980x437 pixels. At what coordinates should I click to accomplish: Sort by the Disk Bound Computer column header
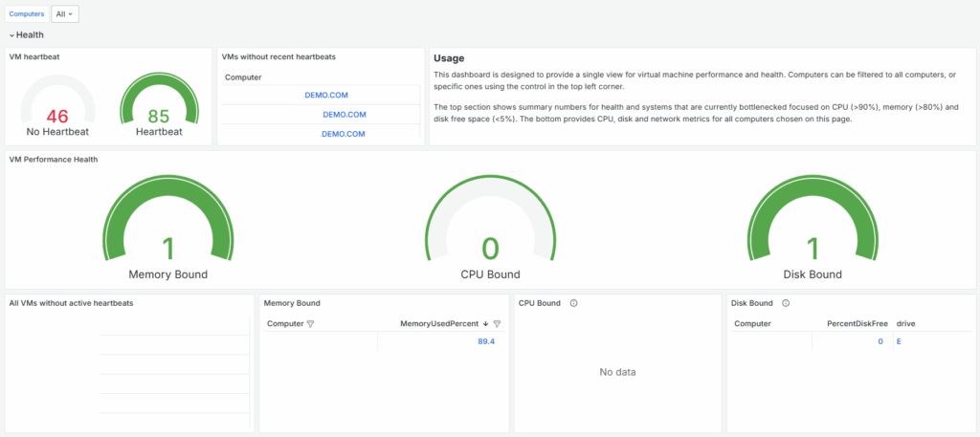pyautogui.click(x=752, y=323)
